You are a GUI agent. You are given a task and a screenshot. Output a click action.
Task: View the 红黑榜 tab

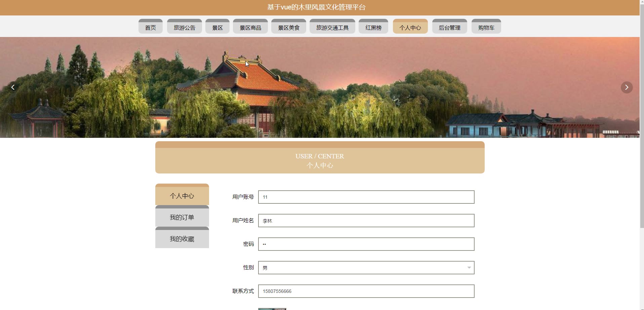point(373,26)
